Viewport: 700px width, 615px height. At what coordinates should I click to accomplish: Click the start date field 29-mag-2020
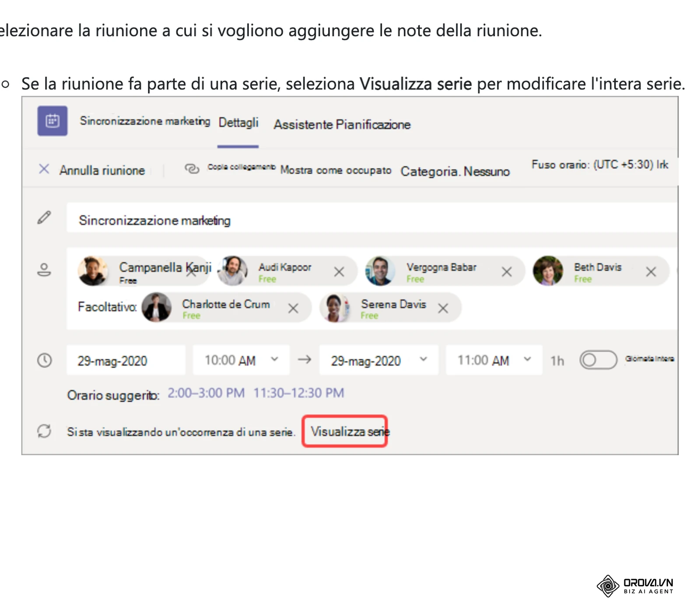[126, 360]
